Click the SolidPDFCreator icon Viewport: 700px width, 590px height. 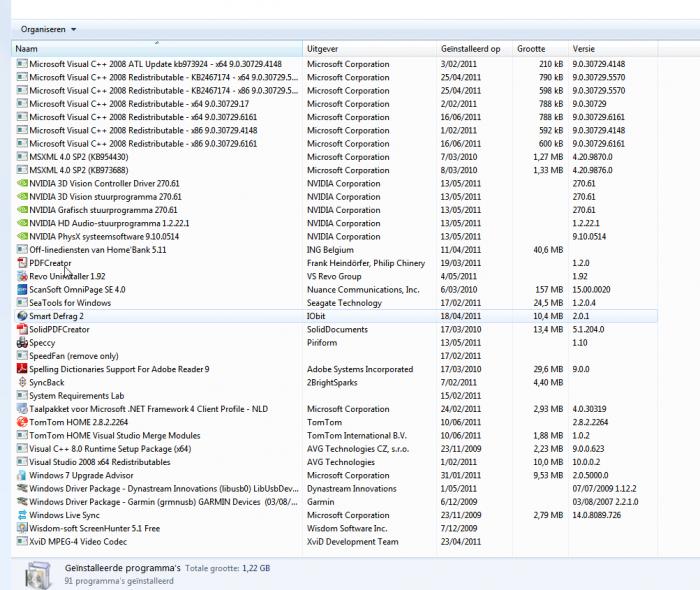click(22, 329)
